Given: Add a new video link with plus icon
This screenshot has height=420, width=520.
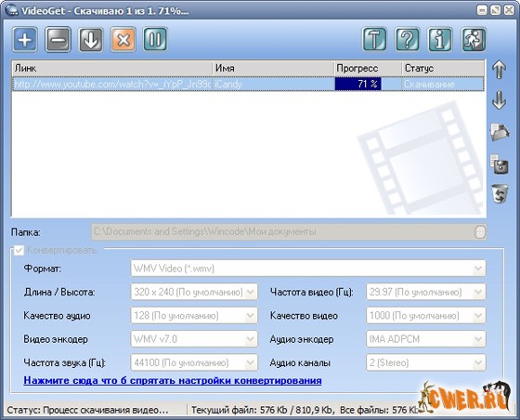Looking at the screenshot, I should pos(25,40).
